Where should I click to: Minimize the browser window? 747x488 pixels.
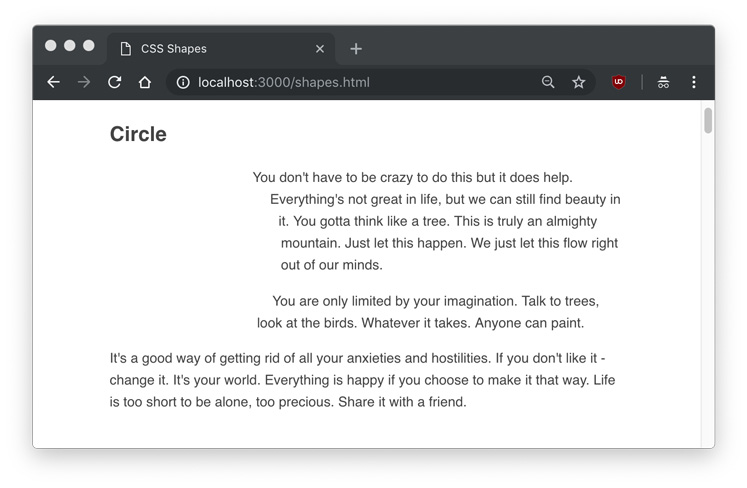tap(70, 45)
